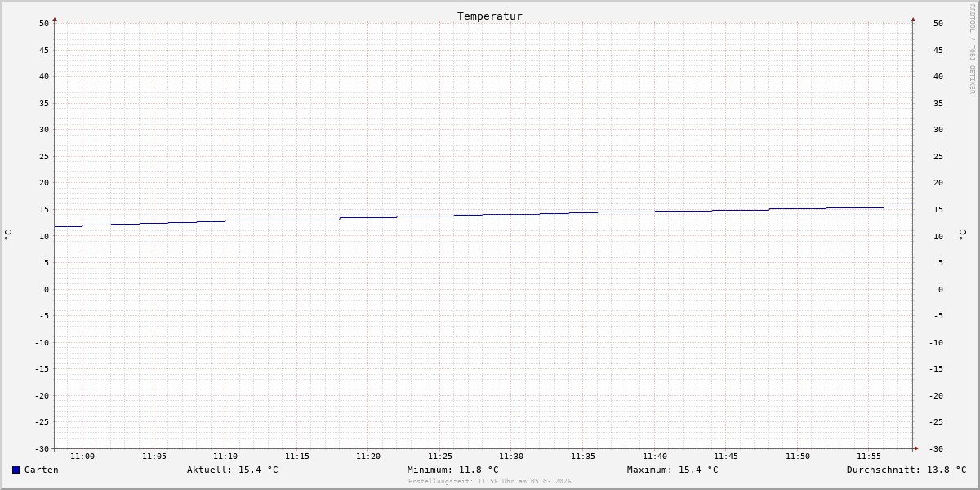Click the blue Garten legend color box

click(x=16, y=470)
